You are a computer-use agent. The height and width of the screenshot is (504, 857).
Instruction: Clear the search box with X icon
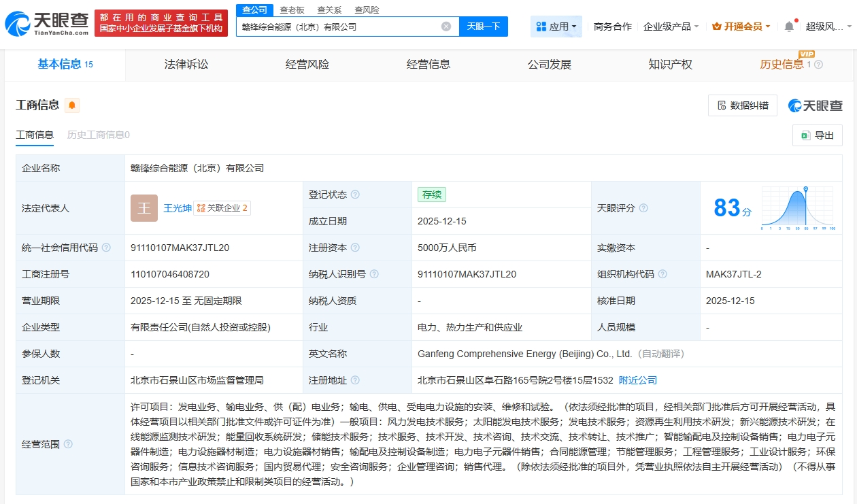[x=446, y=27]
